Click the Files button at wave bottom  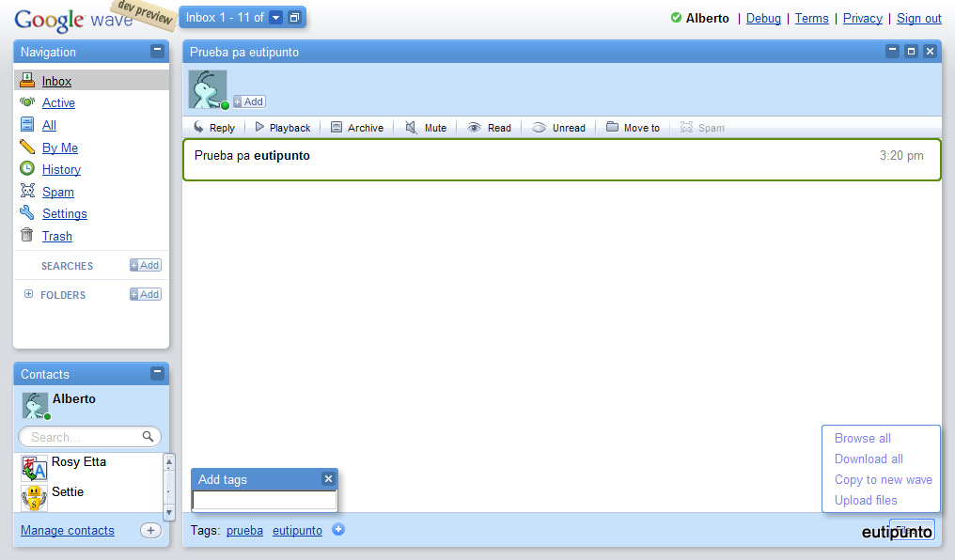[912, 530]
